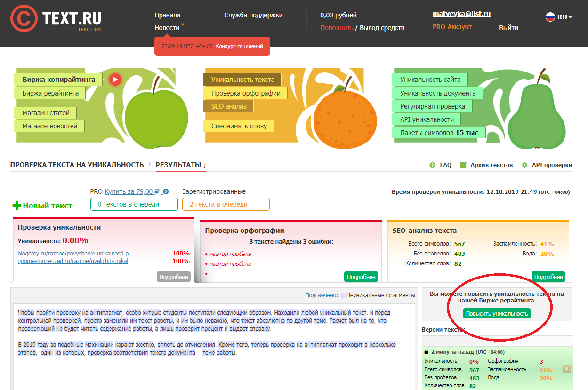Click the Архив текстов archive icon
The image size is (588, 390).
click(x=463, y=165)
